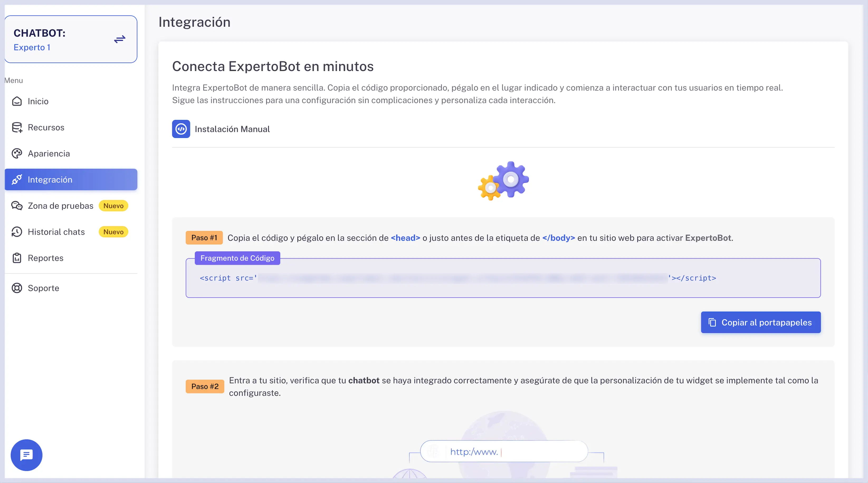Open Reportes in the sidebar
Viewport: 868px width, 483px height.
pyautogui.click(x=71, y=258)
